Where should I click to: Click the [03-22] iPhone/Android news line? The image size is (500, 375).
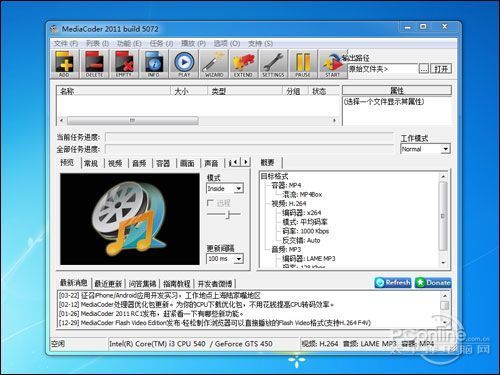point(159,295)
